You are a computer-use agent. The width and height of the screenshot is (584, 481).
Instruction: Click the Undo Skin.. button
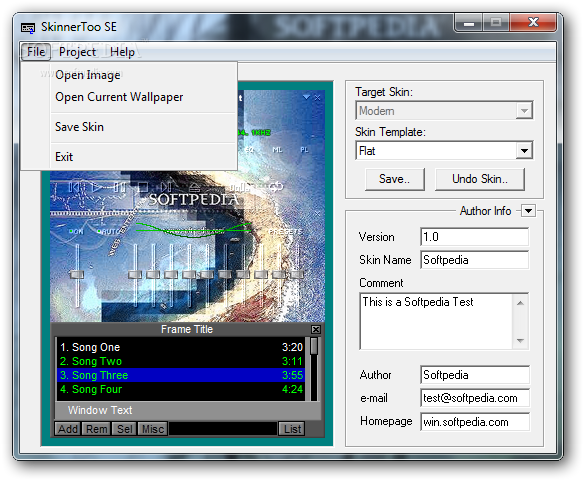point(480,179)
